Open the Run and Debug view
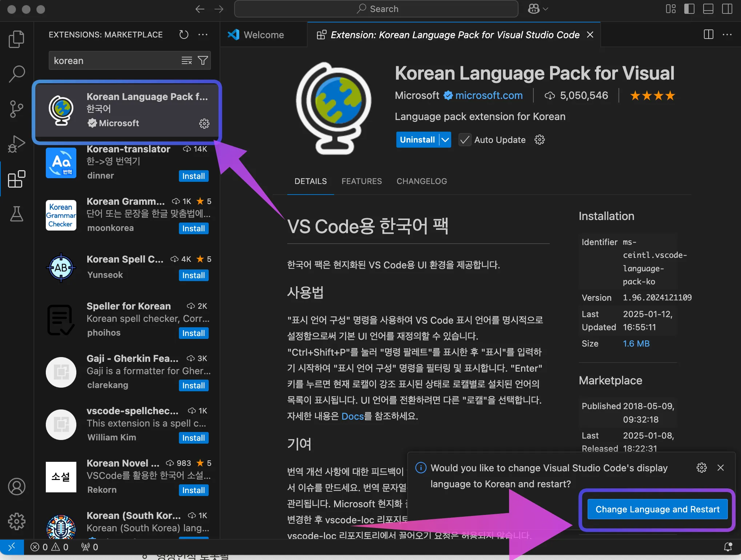Screen dimensions: 741x560 pyautogui.click(x=16, y=144)
